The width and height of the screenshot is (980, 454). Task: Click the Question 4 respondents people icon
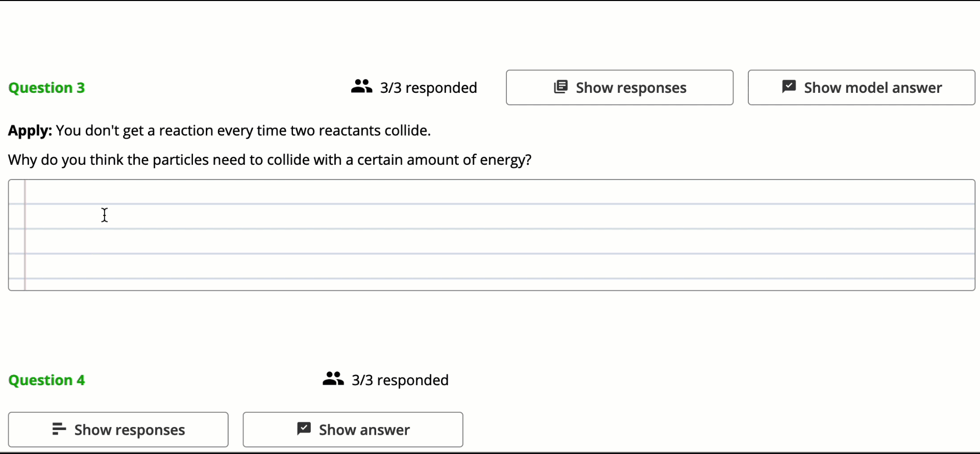[333, 379]
